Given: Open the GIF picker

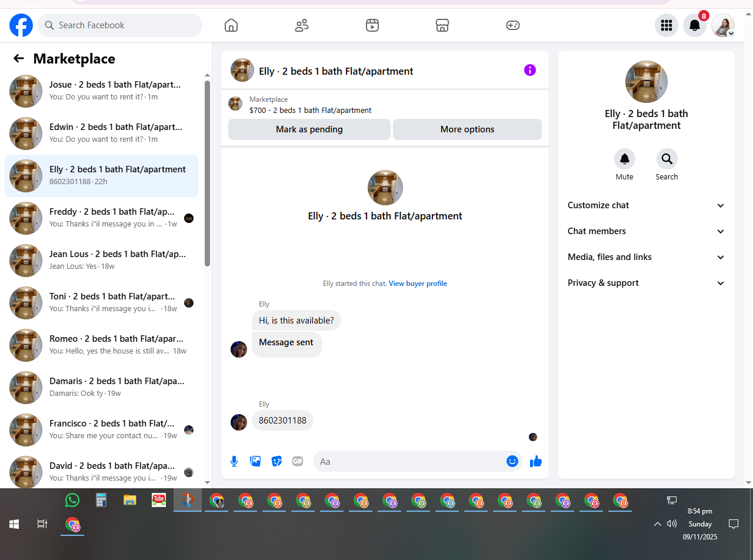Looking at the screenshot, I should coord(298,461).
